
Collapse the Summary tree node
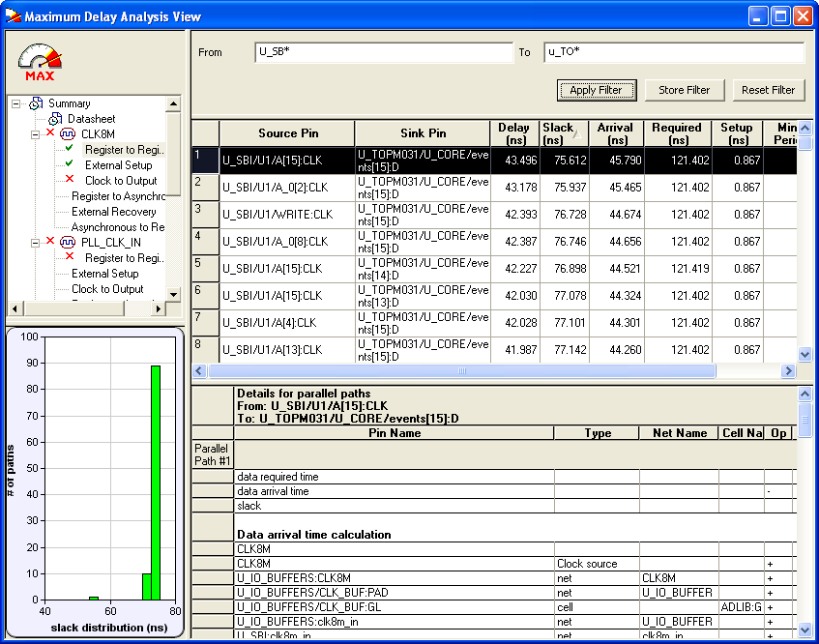tap(16, 103)
